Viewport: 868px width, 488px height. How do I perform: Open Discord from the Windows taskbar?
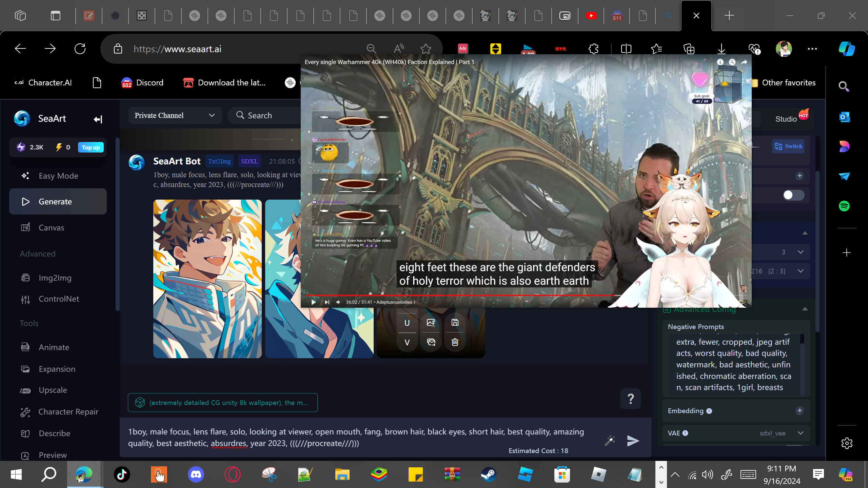click(x=196, y=474)
